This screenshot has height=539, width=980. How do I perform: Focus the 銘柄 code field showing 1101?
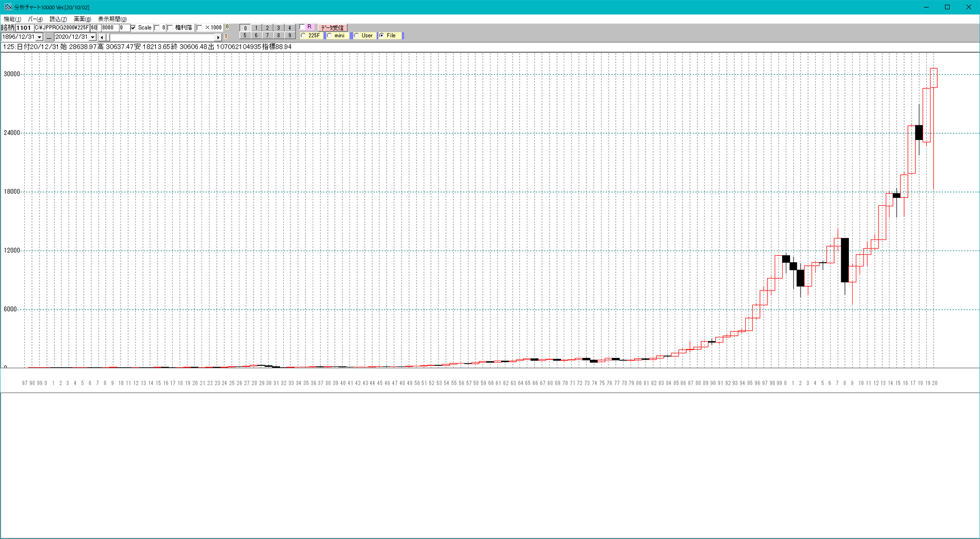pos(24,27)
